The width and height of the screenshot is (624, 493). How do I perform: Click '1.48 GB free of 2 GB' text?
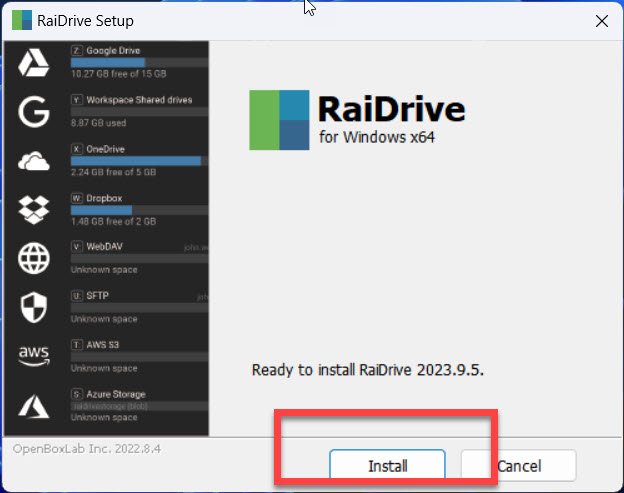point(113,221)
